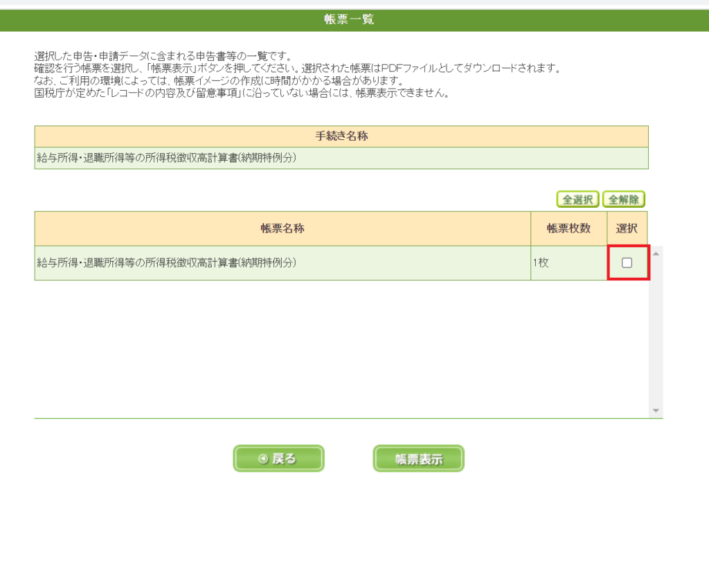Click the 国税庁 note line in the instructions
709x588 pixels.
(242, 93)
